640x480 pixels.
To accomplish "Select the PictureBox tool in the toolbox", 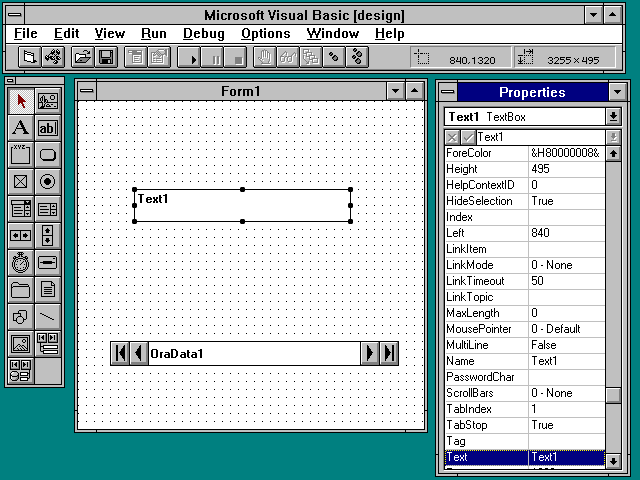I will click(47, 101).
